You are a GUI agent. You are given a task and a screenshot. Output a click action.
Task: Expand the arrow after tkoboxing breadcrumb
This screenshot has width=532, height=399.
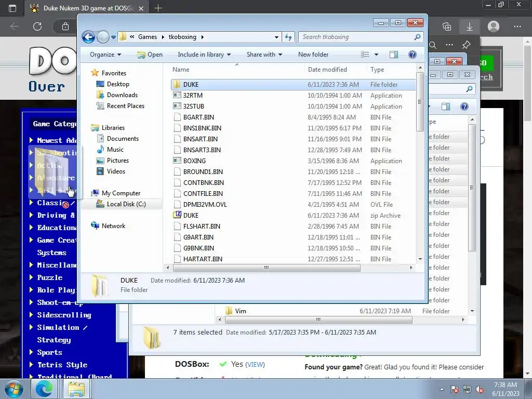tap(202, 37)
